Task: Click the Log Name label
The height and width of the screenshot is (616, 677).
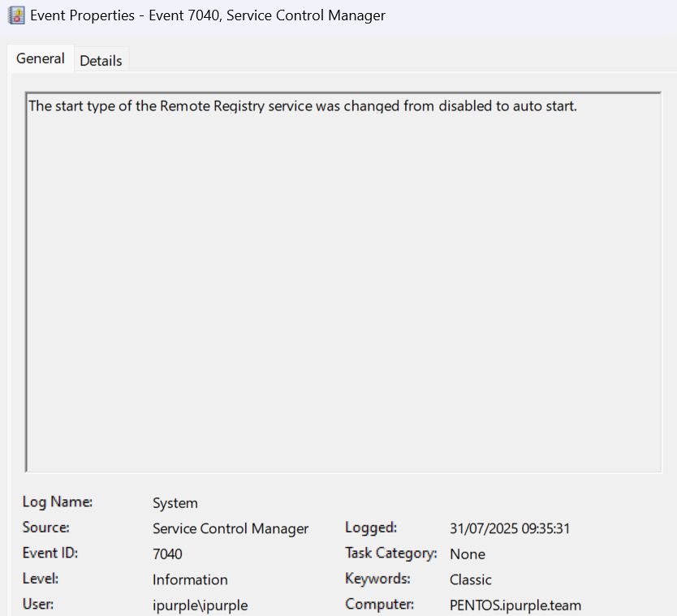Action: [x=57, y=502]
